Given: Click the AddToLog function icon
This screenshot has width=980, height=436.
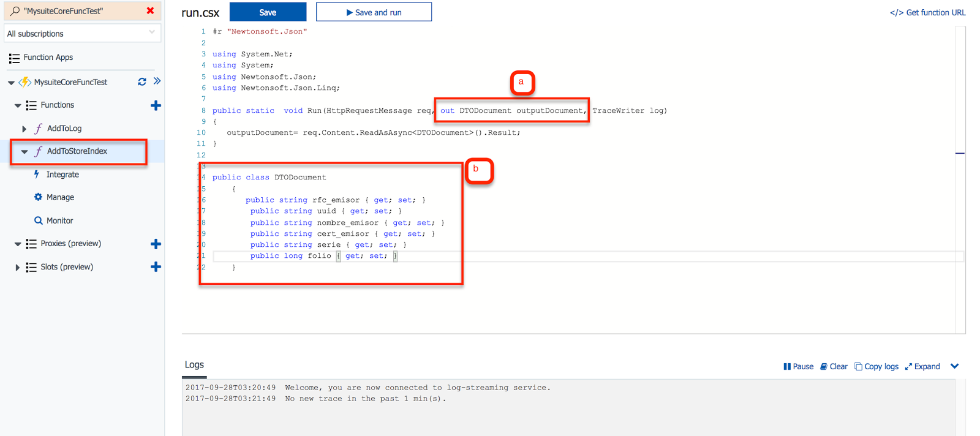Looking at the screenshot, I should [x=38, y=129].
